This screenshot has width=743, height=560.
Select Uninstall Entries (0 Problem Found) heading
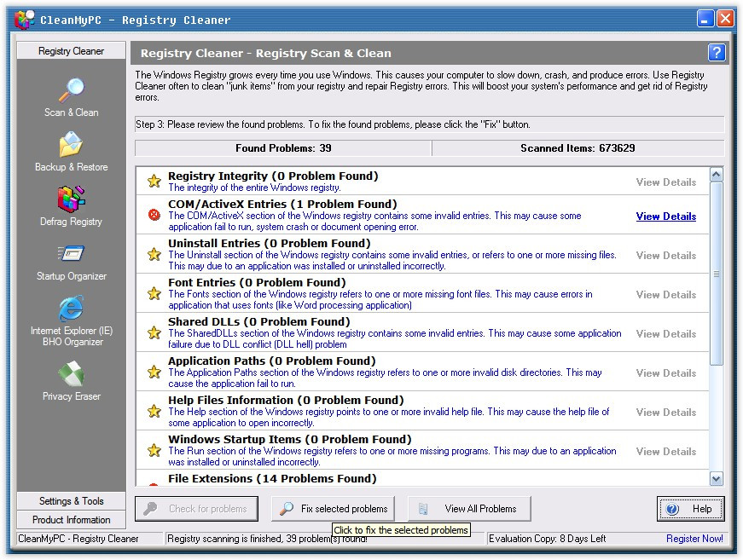(x=270, y=243)
